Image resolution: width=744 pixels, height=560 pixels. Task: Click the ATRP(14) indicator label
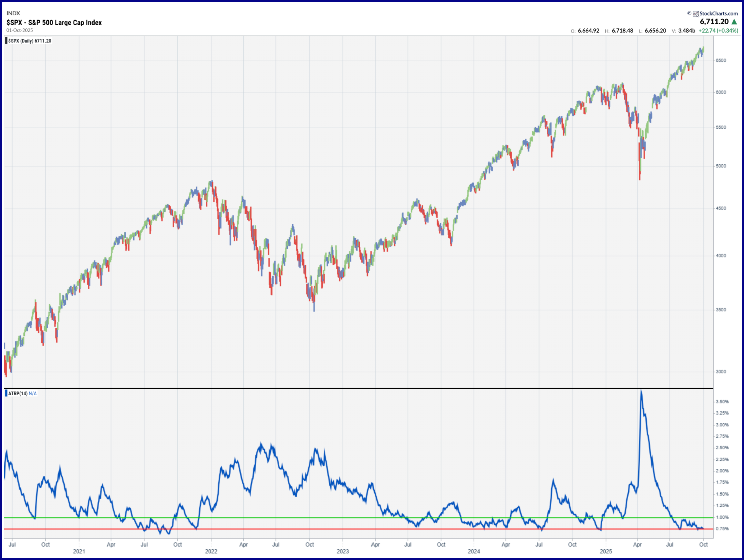[18, 394]
